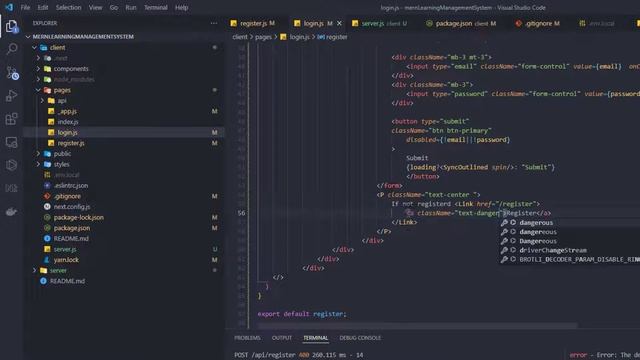This screenshot has height=360, width=640.
Task: Click the Explorer more actions ellipsis
Action: coord(214,23)
